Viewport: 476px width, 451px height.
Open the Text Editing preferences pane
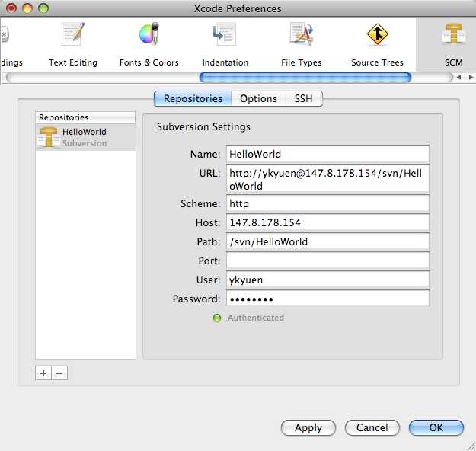click(73, 43)
